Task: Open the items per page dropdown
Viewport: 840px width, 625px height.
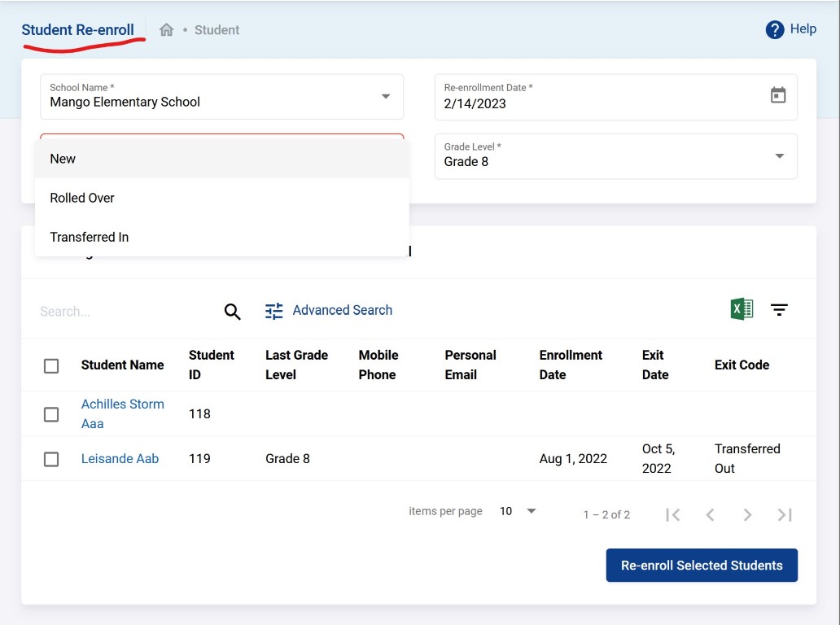Action: (x=516, y=511)
